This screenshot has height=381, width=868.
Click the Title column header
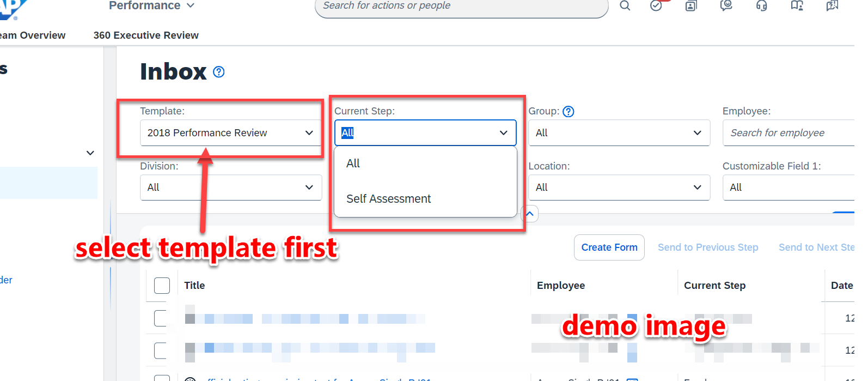[x=194, y=286]
